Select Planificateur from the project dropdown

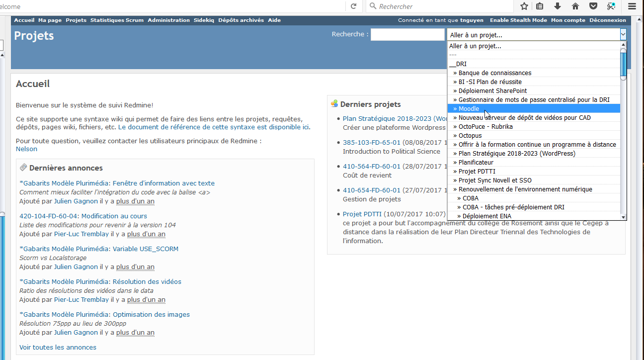click(476, 163)
